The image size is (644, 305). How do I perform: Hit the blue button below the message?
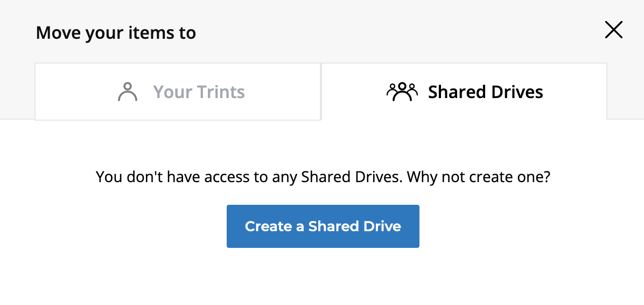point(323,226)
